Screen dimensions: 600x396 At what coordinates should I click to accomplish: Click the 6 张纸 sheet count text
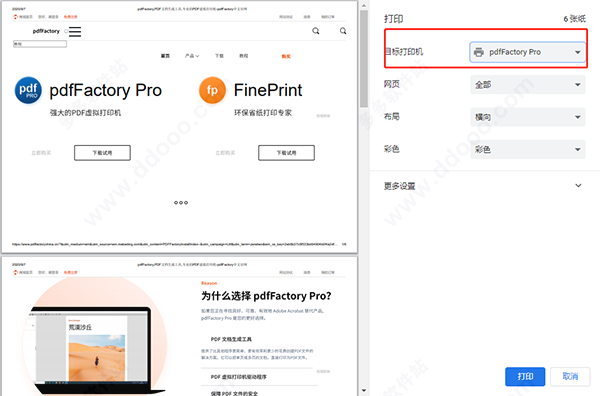pos(574,19)
